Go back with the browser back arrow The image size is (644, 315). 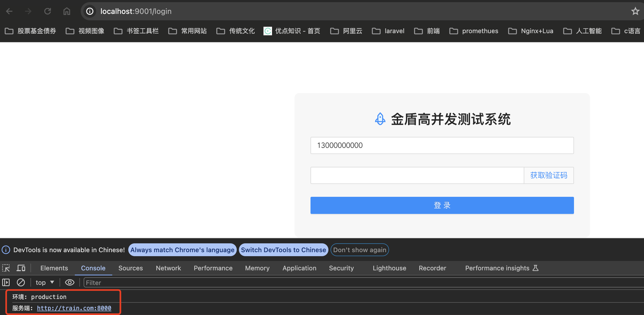(9, 11)
